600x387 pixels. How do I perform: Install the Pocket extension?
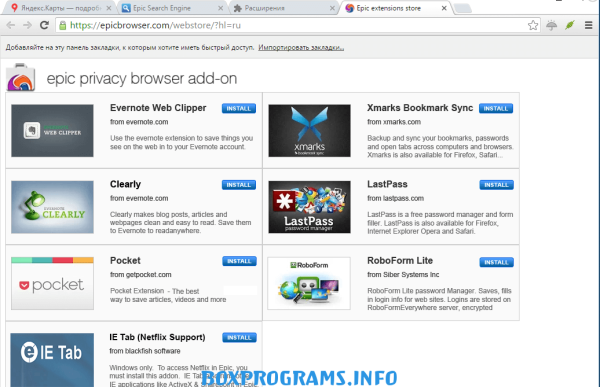coord(239,261)
